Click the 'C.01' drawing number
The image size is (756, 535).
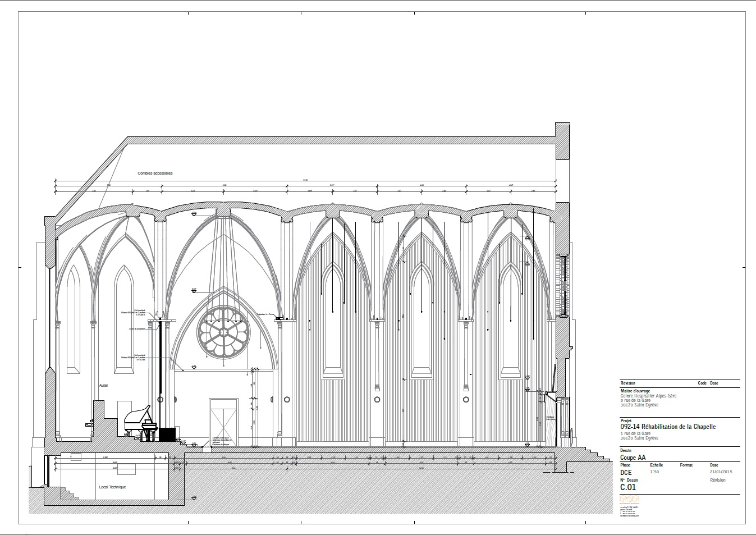[x=628, y=487]
